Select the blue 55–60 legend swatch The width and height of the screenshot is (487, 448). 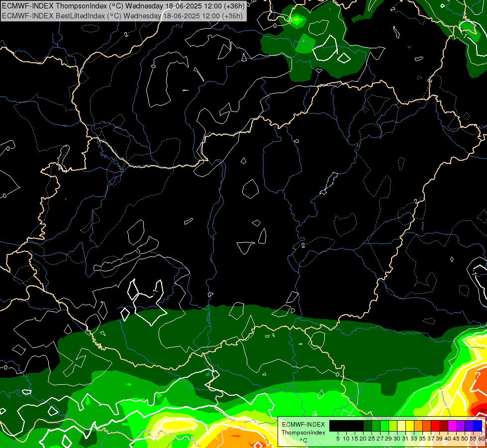tap(478, 426)
